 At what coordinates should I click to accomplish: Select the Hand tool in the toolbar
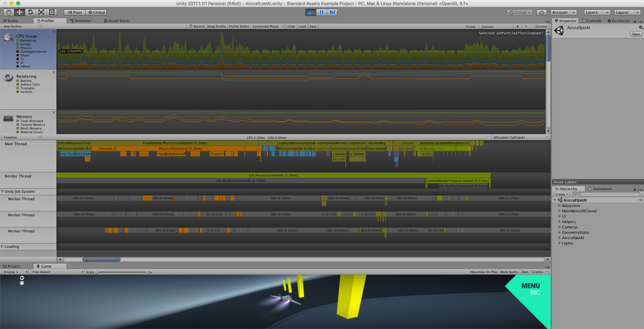(9, 12)
